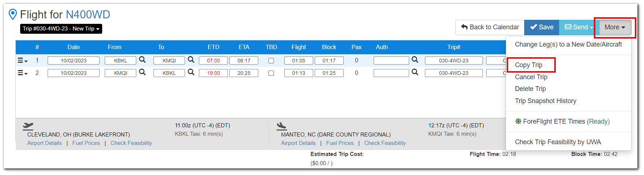
Task: Select Copy Trip from More menu
Action: (529, 65)
